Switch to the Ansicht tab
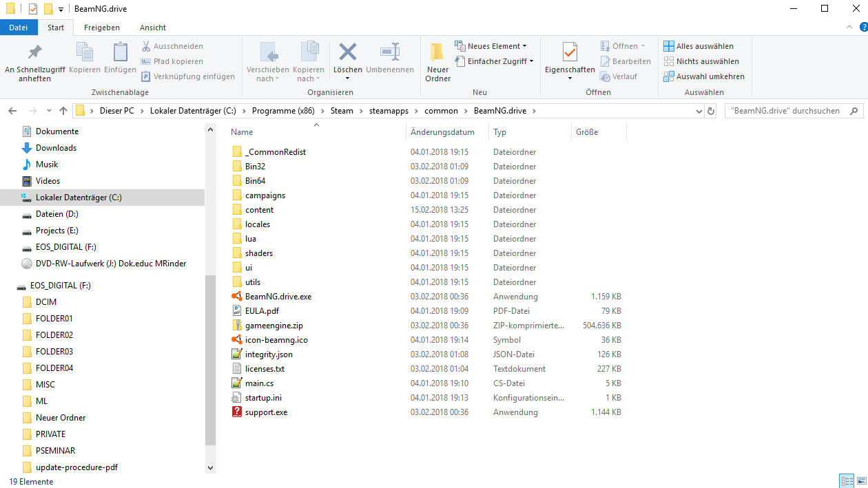This screenshot has width=868, height=488. (153, 28)
